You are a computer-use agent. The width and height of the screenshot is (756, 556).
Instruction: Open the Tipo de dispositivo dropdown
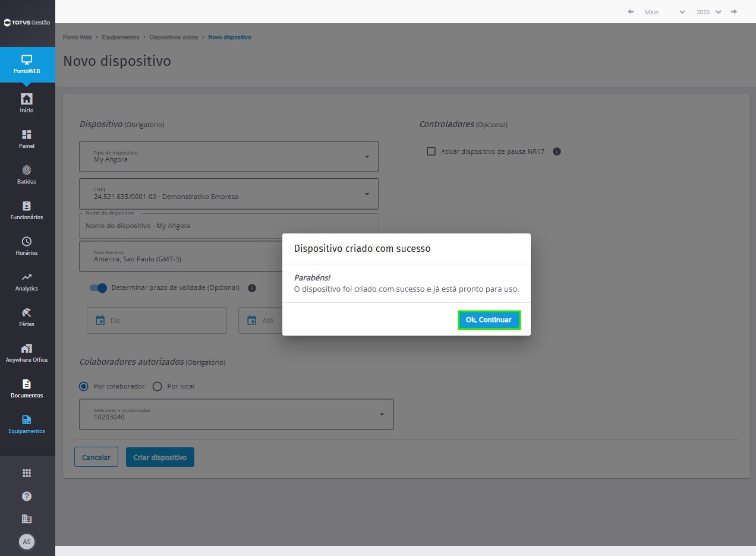(229, 156)
